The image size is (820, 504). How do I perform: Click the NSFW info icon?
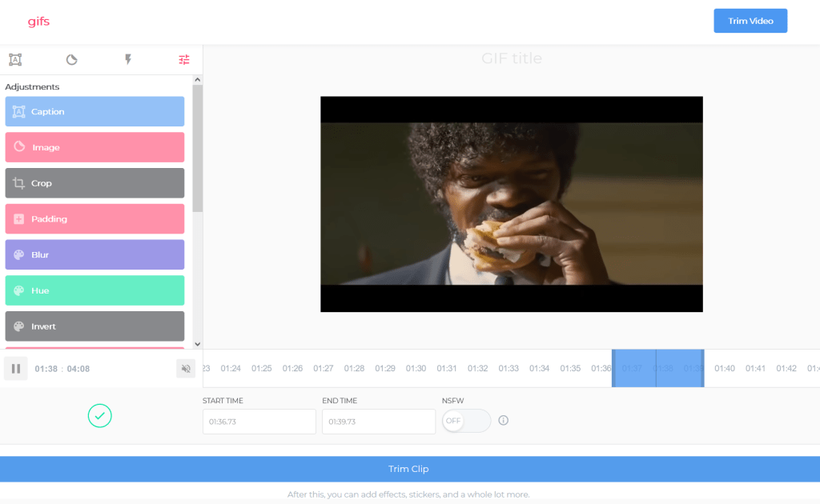pyautogui.click(x=504, y=420)
